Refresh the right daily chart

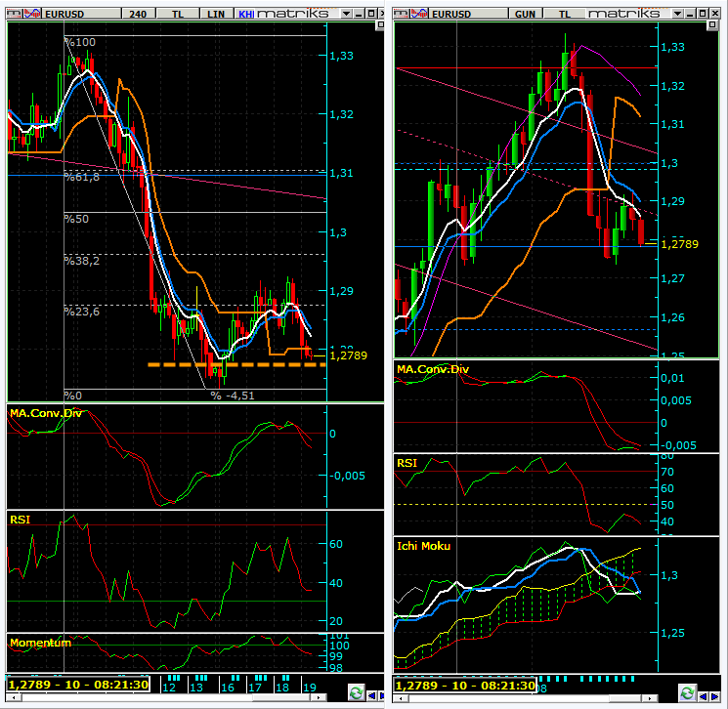coord(687,693)
